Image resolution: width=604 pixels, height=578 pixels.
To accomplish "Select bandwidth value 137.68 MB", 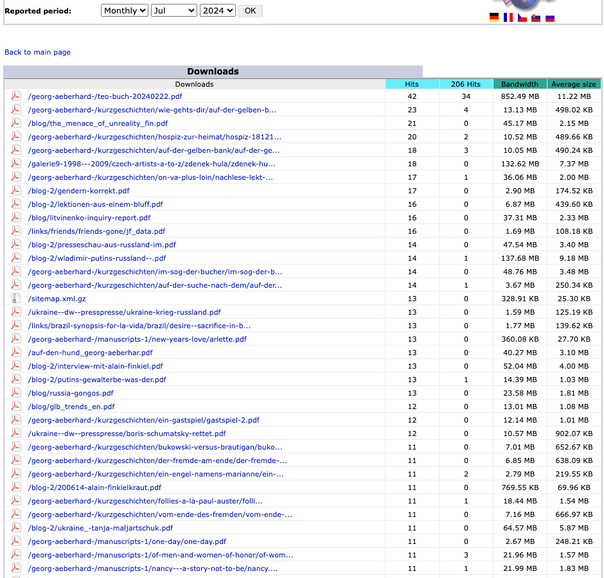I will [x=520, y=258].
